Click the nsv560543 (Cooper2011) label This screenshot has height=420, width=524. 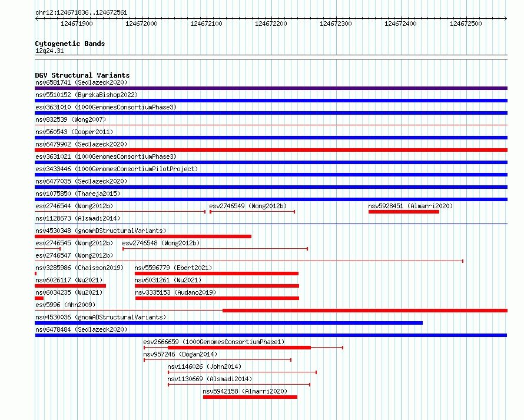(x=74, y=132)
